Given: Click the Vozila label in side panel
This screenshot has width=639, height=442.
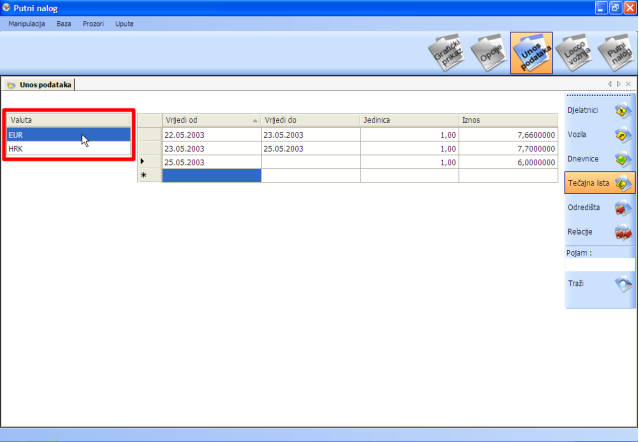Looking at the screenshot, I should click(577, 134).
